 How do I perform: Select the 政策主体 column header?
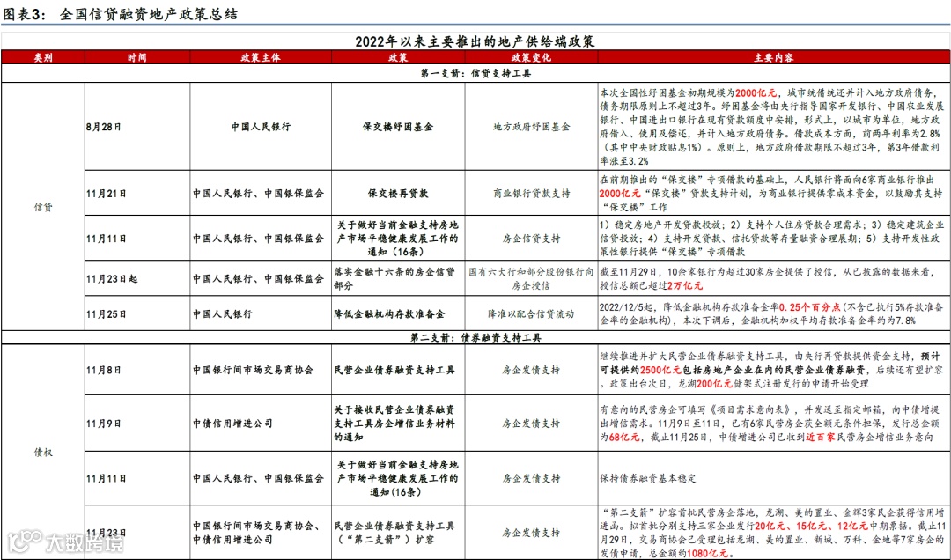(x=261, y=57)
